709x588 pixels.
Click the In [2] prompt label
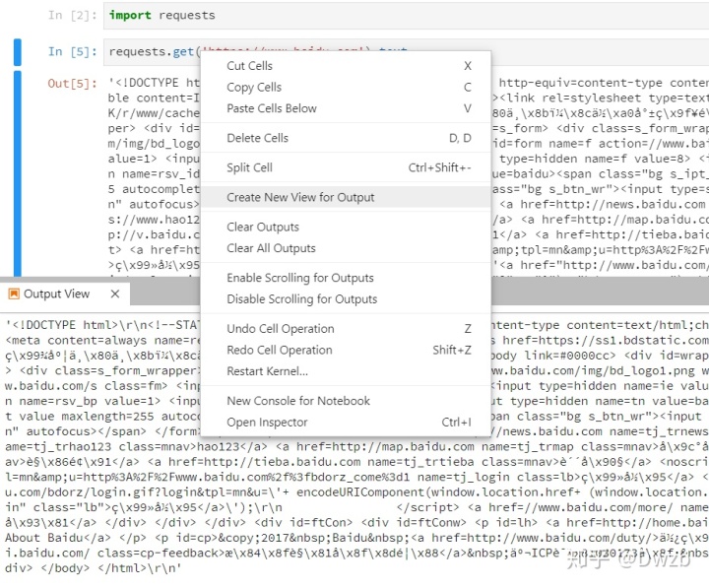[x=72, y=16]
